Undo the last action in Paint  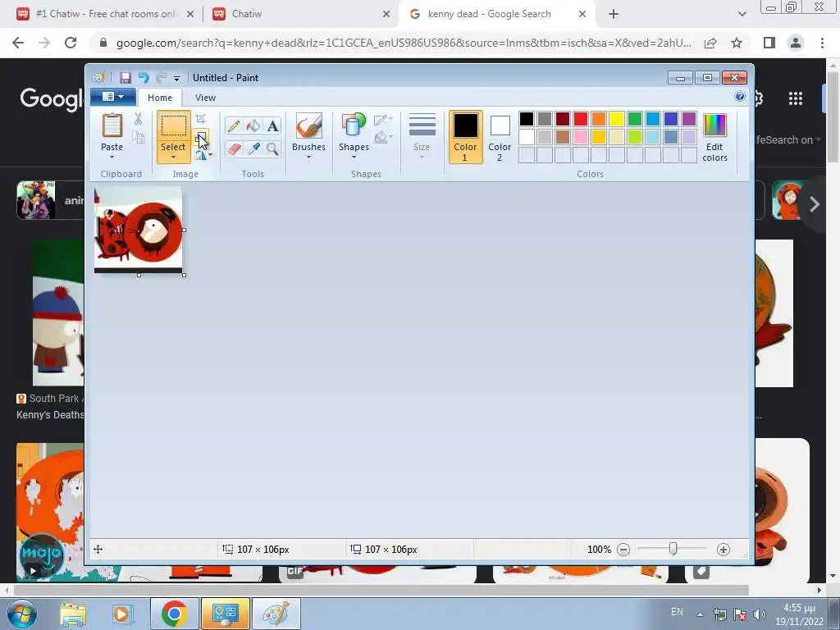pyautogui.click(x=144, y=78)
